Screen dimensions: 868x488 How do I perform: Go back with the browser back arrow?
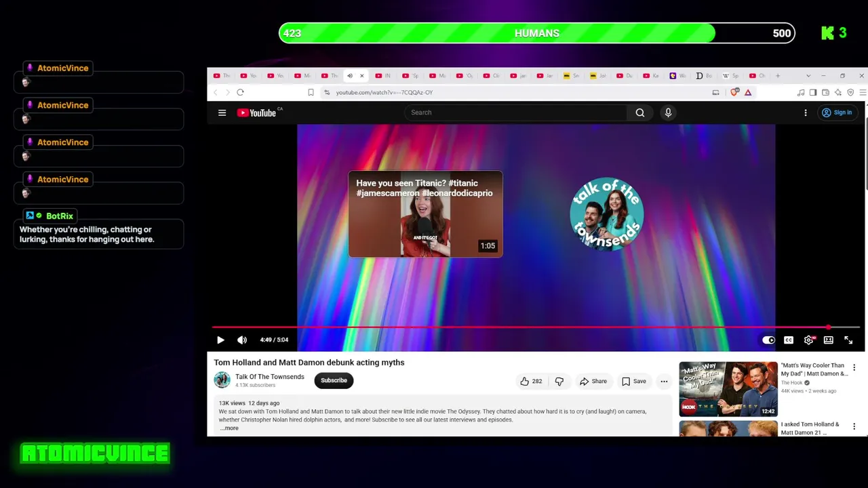click(216, 92)
